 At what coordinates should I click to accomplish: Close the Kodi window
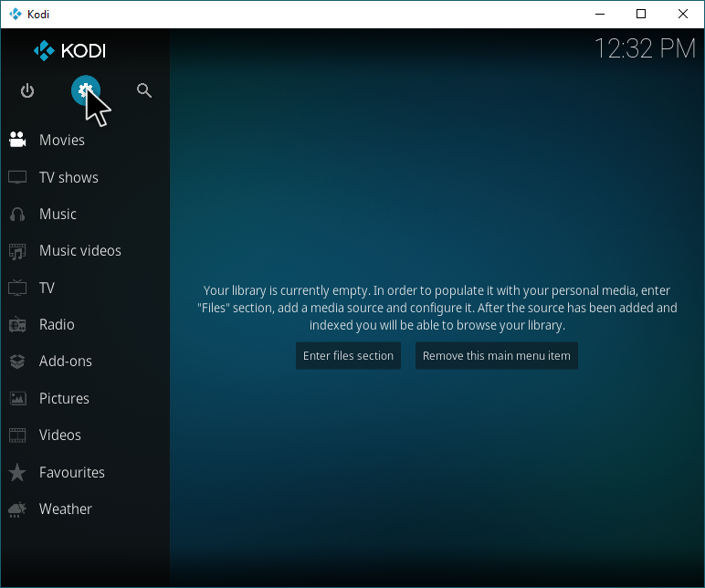[683, 14]
